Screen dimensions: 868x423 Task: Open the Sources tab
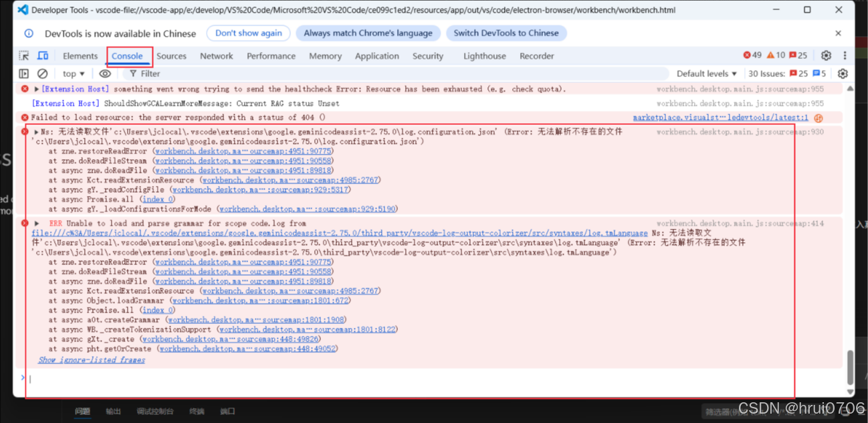click(x=171, y=56)
